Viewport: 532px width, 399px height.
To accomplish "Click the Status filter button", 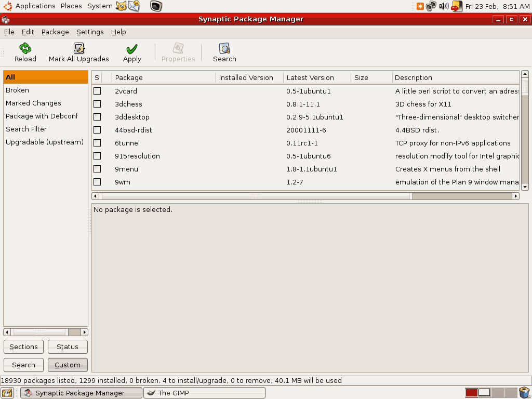I will pyautogui.click(x=68, y=347).
